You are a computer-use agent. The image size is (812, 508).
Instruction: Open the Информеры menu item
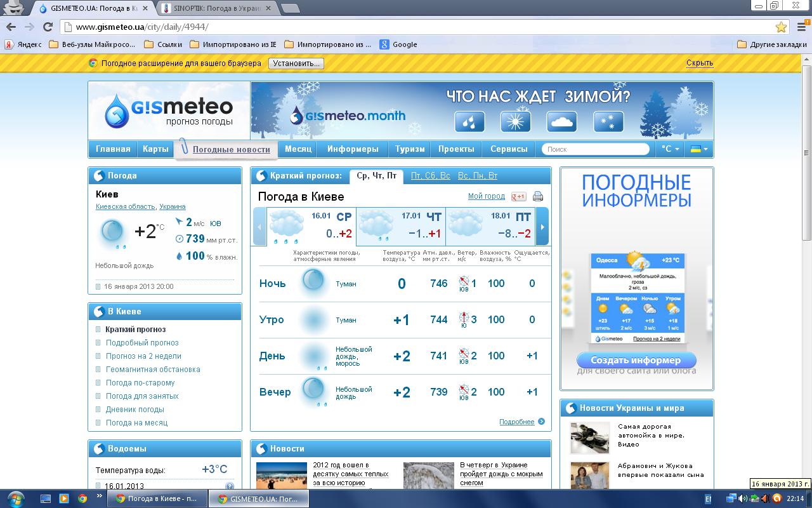[x=353, y=149]
